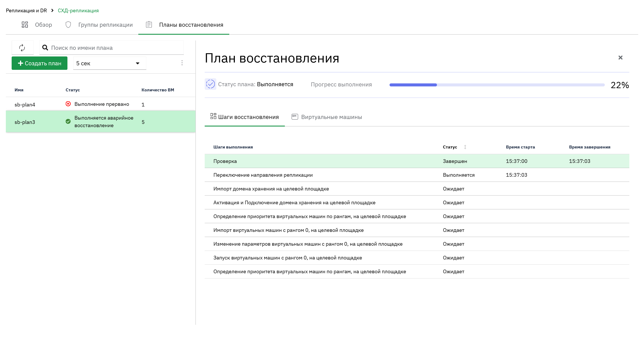Click the 22% progress value

620,85
